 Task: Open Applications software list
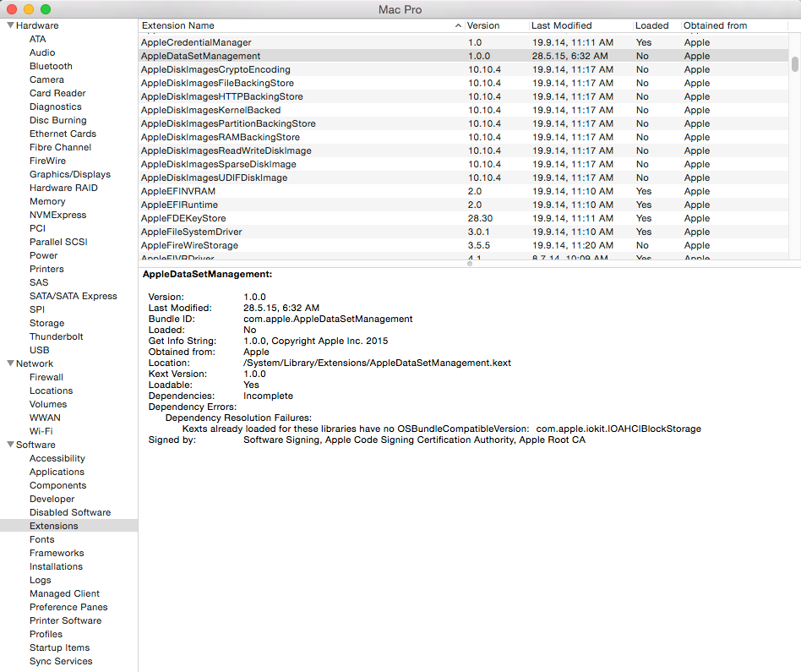pos(57,472)
